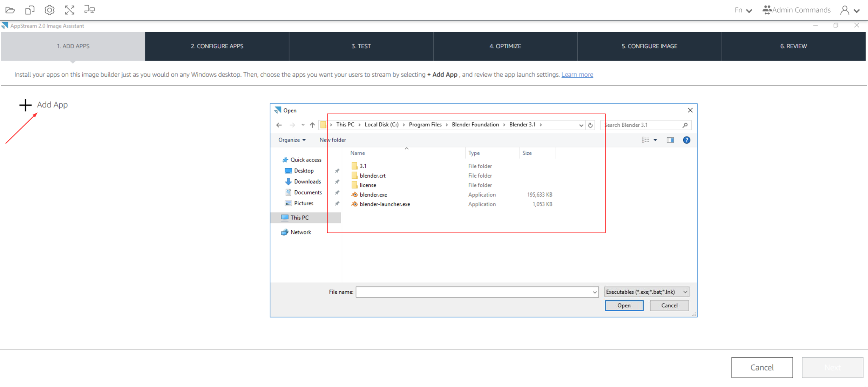The width and height of the screenshot is (868, 387).
Task: Open the Fn dropdown in top bar
Action: tap(743, 9)
